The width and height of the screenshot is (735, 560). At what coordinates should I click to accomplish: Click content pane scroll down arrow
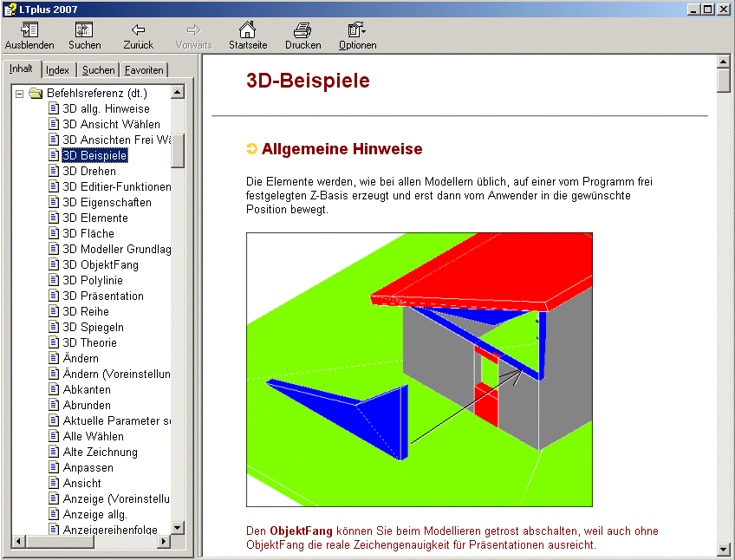tap(723, 550)
